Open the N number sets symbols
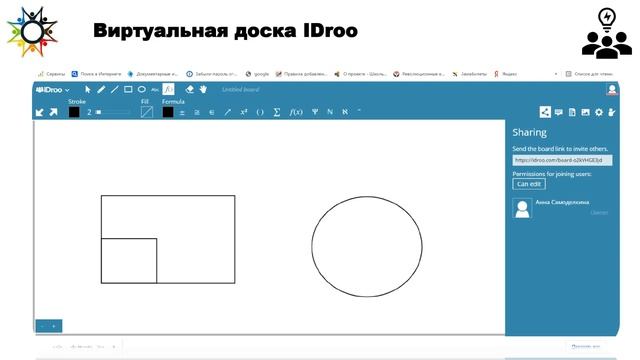Screen dimensions: 640x360 (330, 112)
